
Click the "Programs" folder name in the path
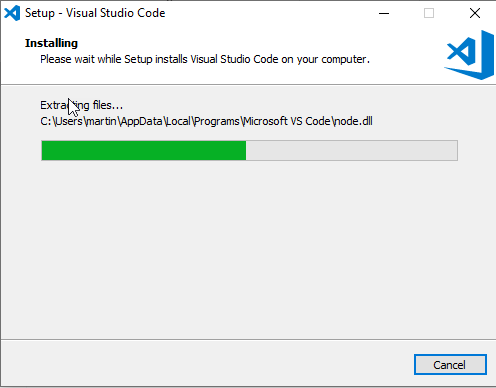click(x=217, y=121)
